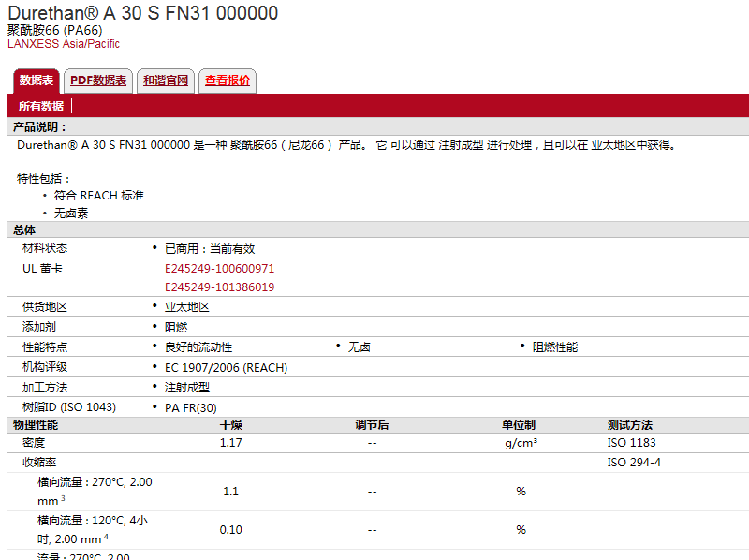
Task: Click the -- conditioned value in the 密度 row
Action: [372, 444]
